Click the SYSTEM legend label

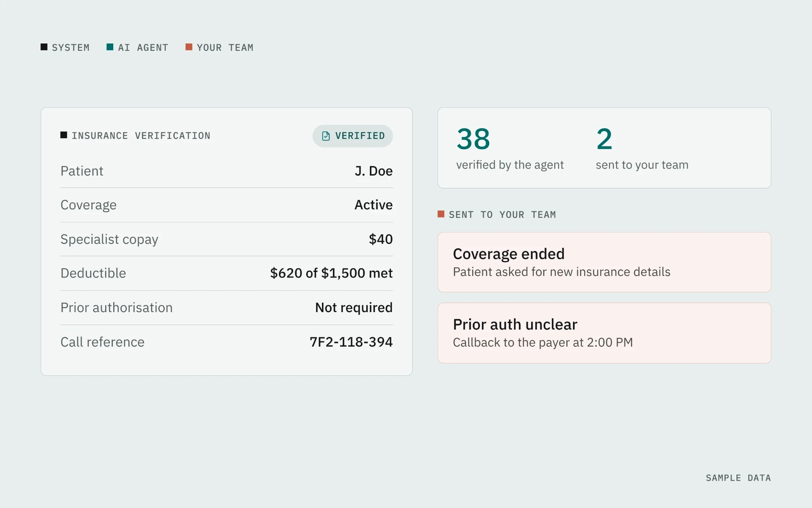(x=71, y=48)
